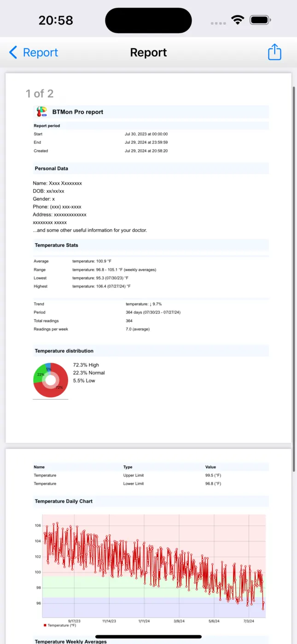The image size is (297, 644).
Task: Go back via the blue Report link
Action: click(x=41, y=53)
